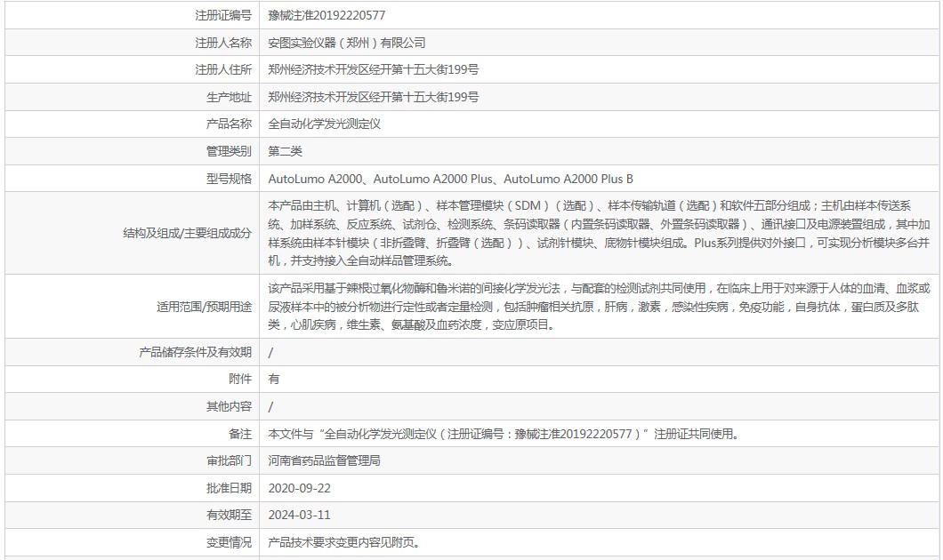This screenshot has height=560, width=943.
Task: Click the 管理类别 label
Action: pyautogui.click(x=230, y=151)
